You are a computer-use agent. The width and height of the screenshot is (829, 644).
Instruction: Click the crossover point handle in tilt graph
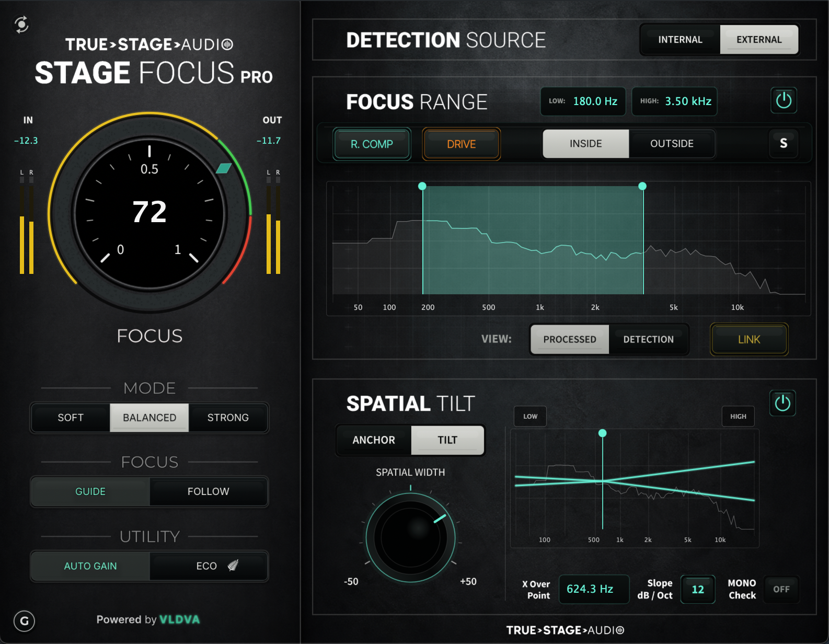pos(602,433)
